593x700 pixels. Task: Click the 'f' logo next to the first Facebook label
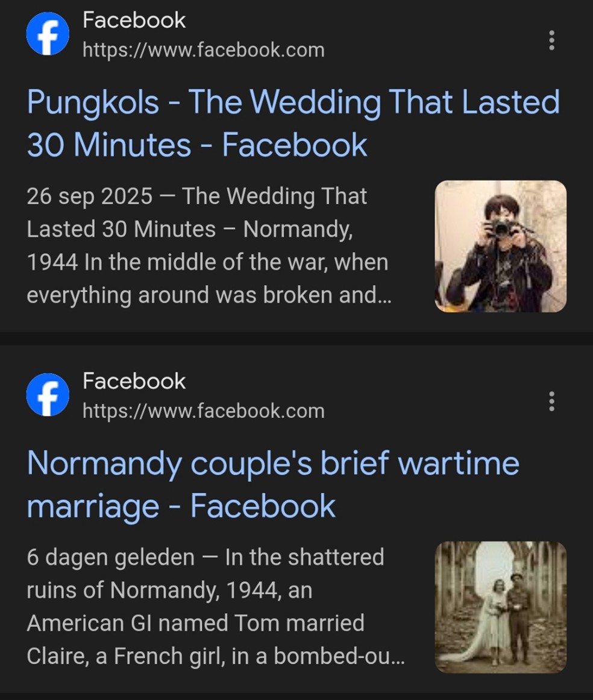pos(48,33)
